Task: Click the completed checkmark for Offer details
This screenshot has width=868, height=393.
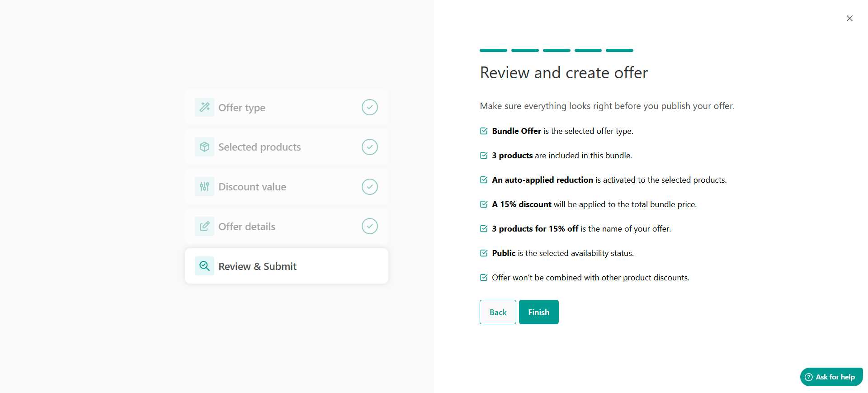Action: pos(370,226)
